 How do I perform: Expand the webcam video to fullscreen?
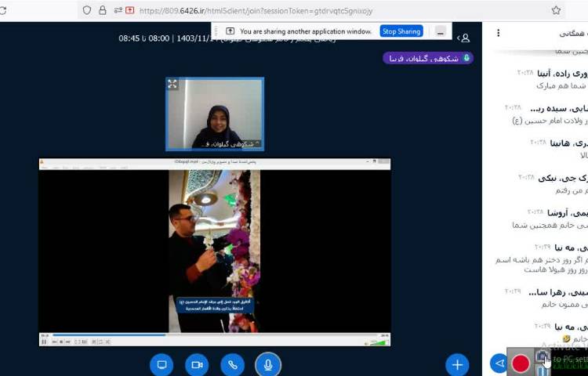[x=172, y=84]
